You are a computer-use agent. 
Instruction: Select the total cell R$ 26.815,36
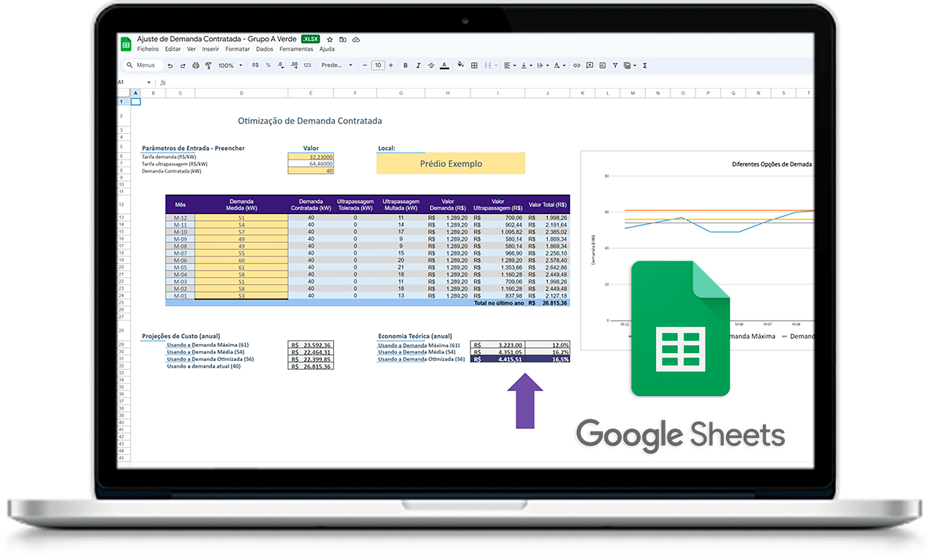548,303
